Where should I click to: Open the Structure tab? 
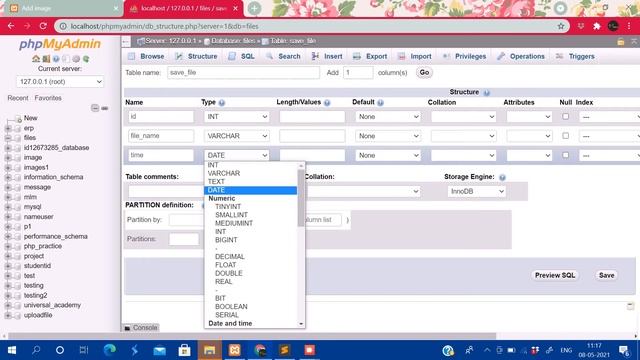point(197,56)
